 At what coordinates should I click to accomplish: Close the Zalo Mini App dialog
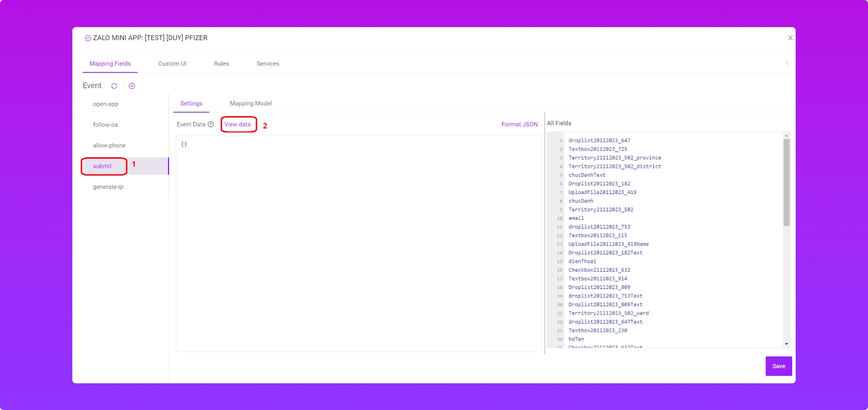790,38
